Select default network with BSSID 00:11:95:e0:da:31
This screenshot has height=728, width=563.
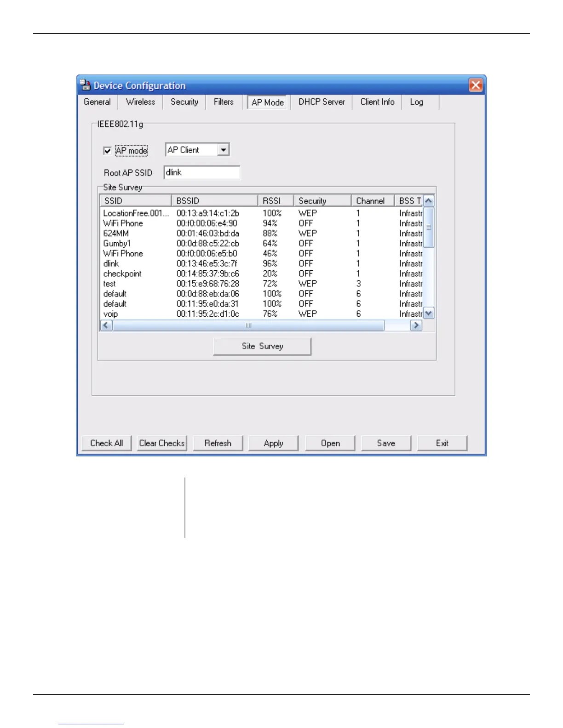coord(261,304)
